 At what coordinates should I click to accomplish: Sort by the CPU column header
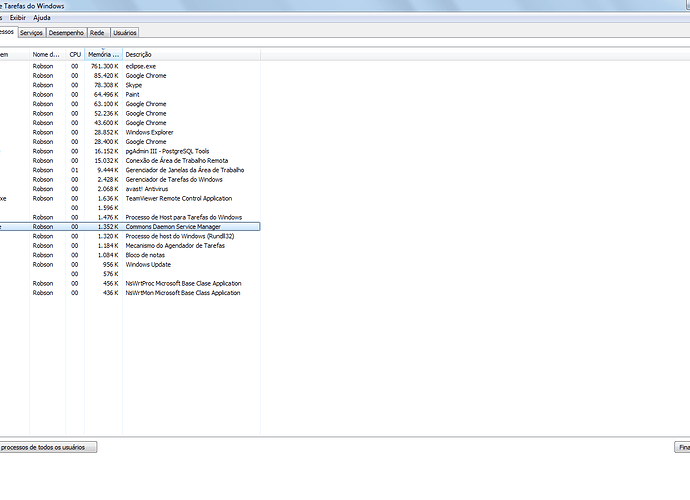click(x=75, y=55)
